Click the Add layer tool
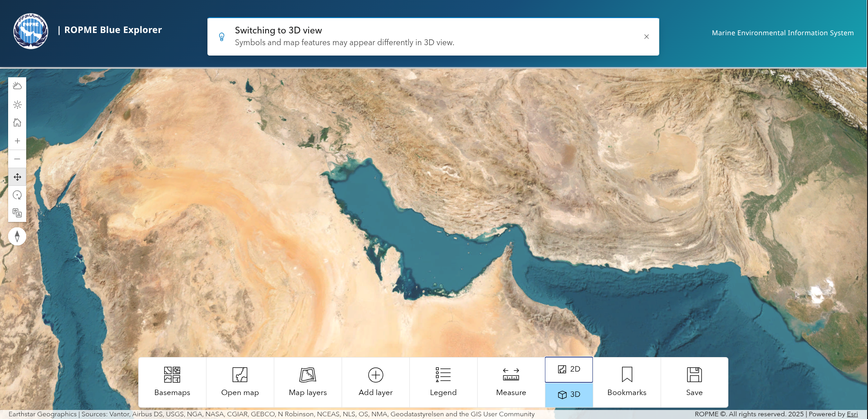Image resolution: width=868 pixels, height=419 pixels. tap(375, 382)
